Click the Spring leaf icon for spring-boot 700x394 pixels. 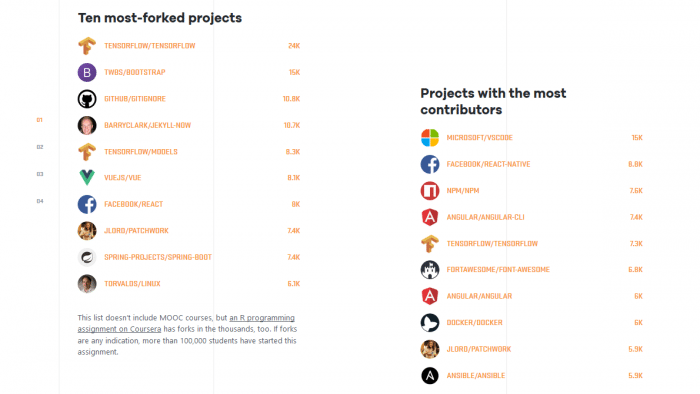point(87,257)
